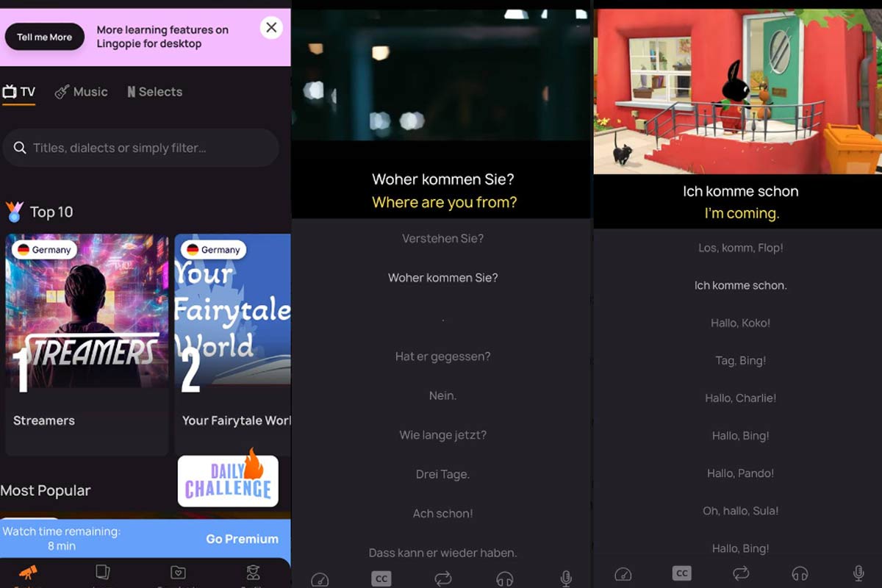Open Your Fairytale World show card
Viewport: 882px width, 588px height.
point(232,311)
